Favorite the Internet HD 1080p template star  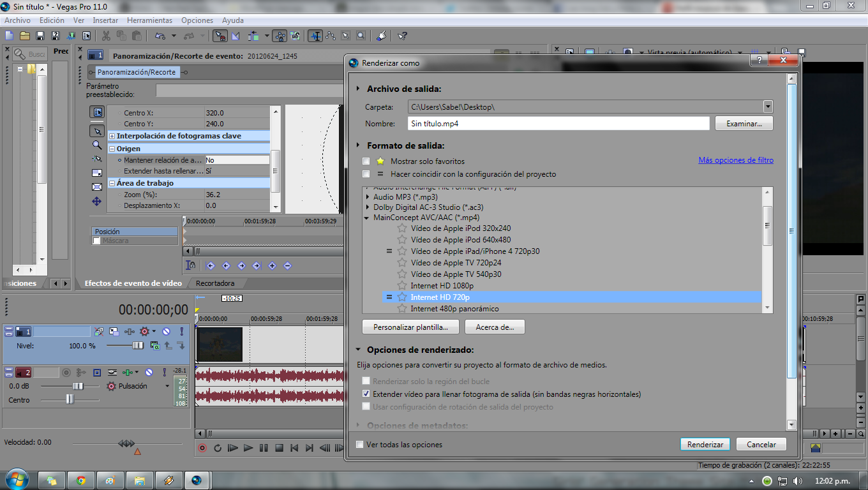pos(402,286)
